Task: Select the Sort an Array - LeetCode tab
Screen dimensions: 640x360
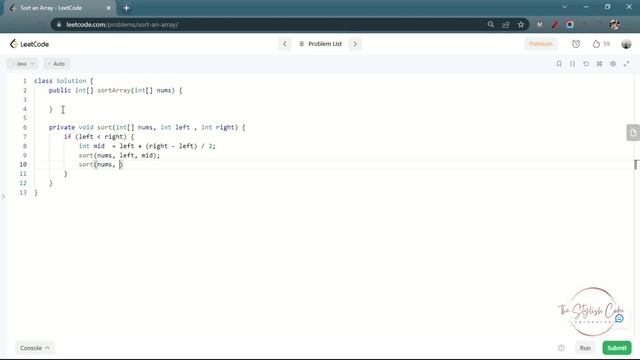Action: pos(60,8)
